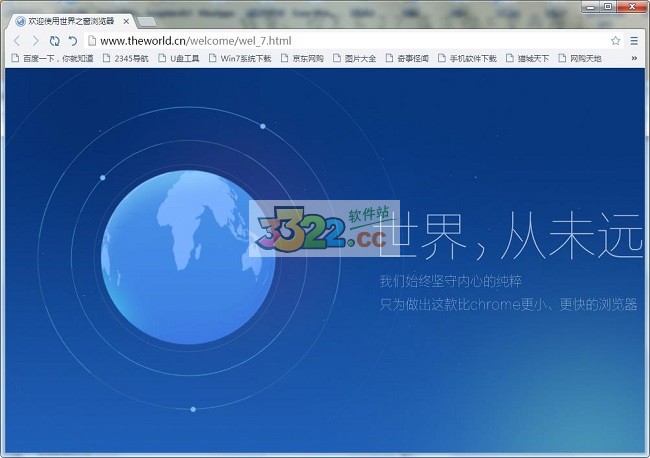Minimize the browser window
This screenshot has width=650, height=458.
[590, 7]
